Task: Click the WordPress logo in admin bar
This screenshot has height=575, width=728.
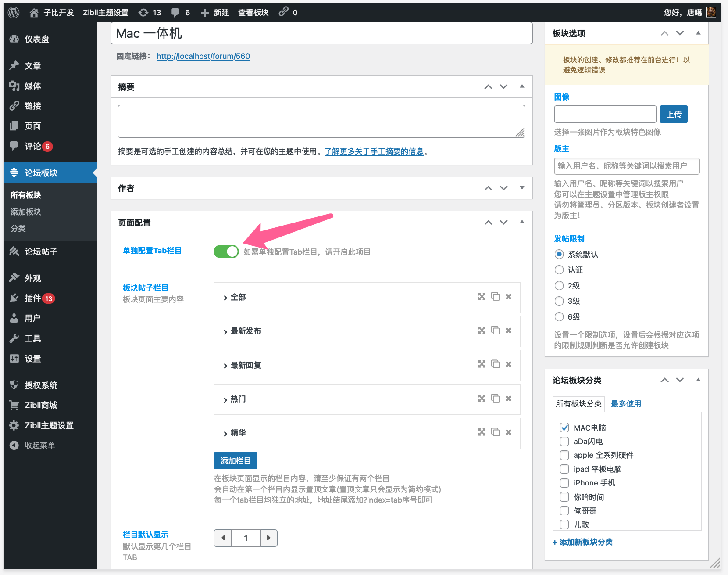Action: click(x=13, y=12)
